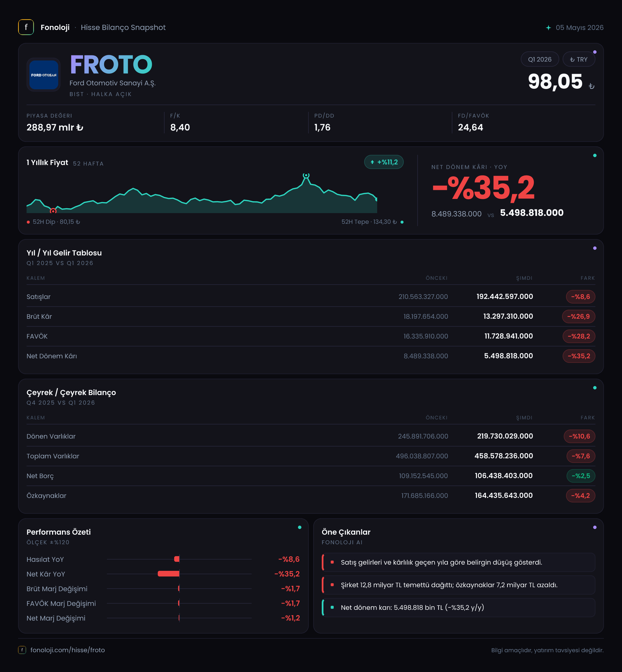
Task: Click the -%28,2 badge in the FAVÖK row
Action: coord(579,336)
